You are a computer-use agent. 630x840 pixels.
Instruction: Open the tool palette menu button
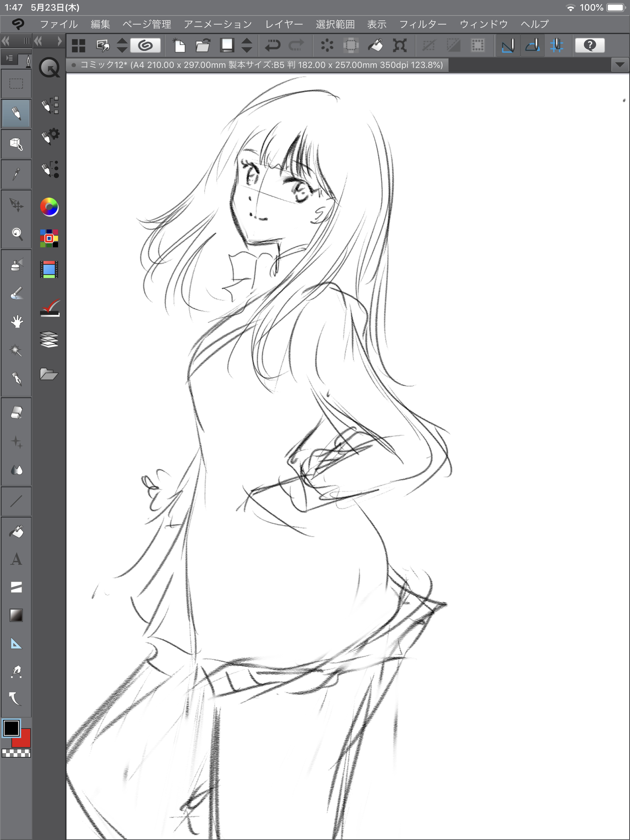coord(9,58)
